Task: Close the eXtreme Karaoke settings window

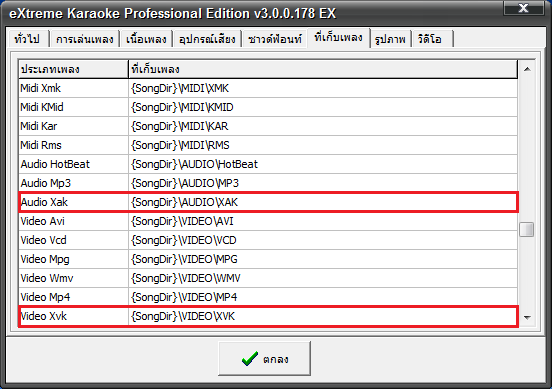Action: [x=523, y=8]
